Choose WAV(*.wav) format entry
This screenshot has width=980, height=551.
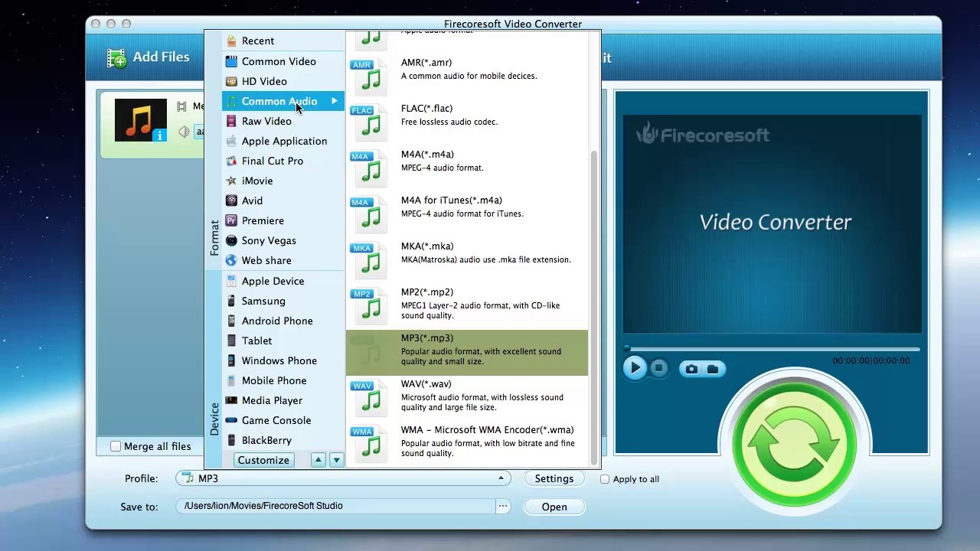(467, 399)
